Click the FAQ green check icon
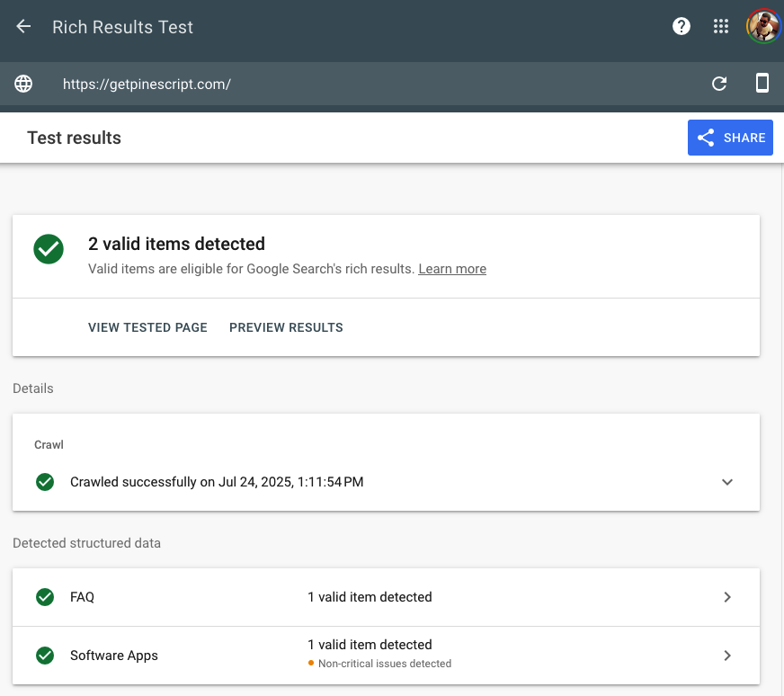This screenshot has height=696, width=784. (45, 597)
